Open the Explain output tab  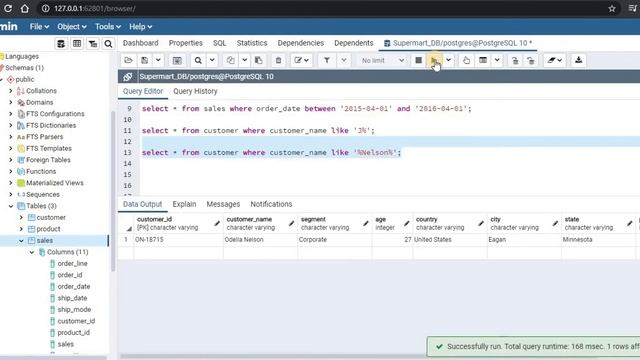click(184, 204)
